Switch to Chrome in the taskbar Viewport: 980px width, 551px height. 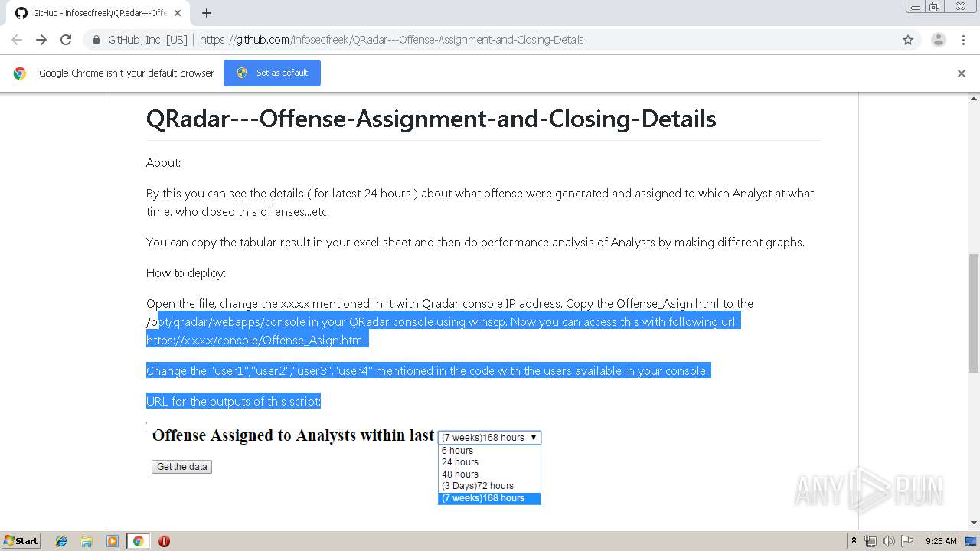pos(138,541)
